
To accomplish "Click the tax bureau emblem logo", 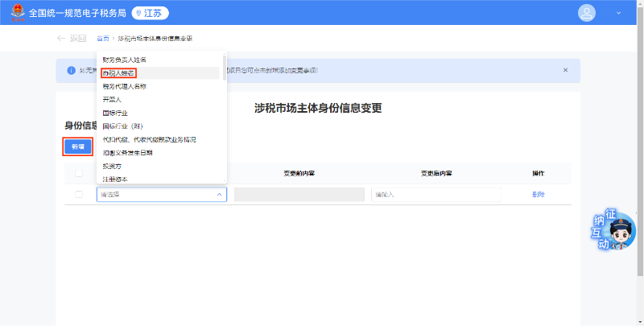I will 18,13.
